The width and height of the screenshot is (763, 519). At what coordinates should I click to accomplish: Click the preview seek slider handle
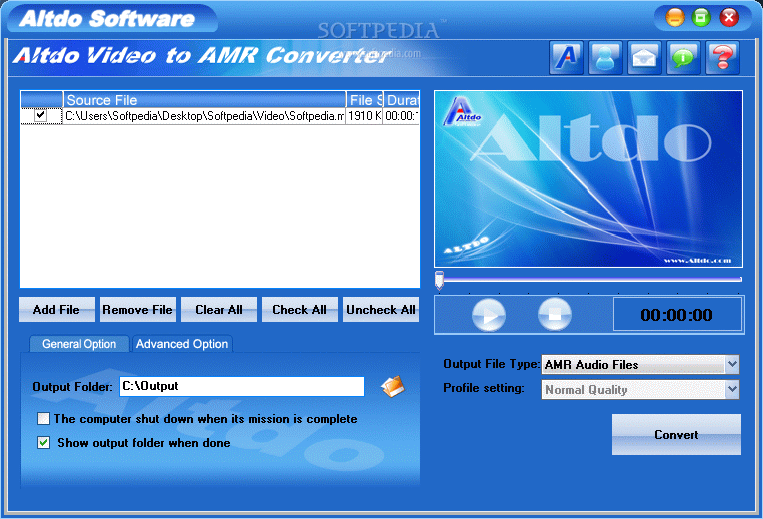coord(439,281)
